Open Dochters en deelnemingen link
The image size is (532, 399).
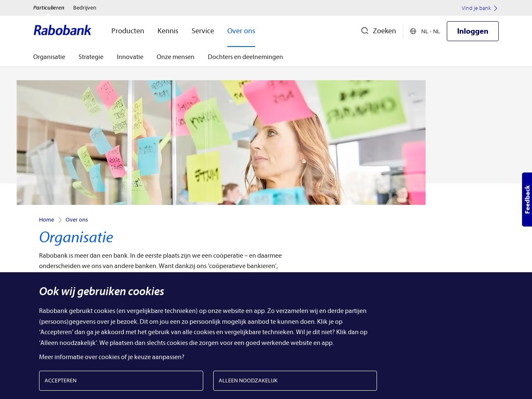tap(245, 57)
